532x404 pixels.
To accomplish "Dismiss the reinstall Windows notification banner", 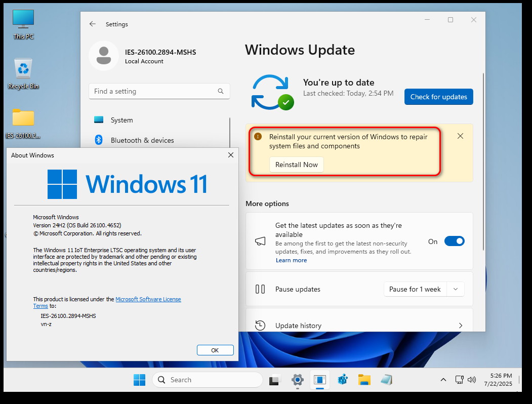I will 460,136.
